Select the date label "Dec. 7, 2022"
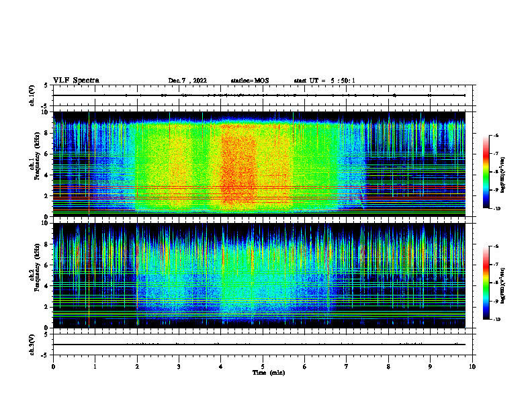The image size is (532, 411). pyautogui.click(x=187, y=81)
